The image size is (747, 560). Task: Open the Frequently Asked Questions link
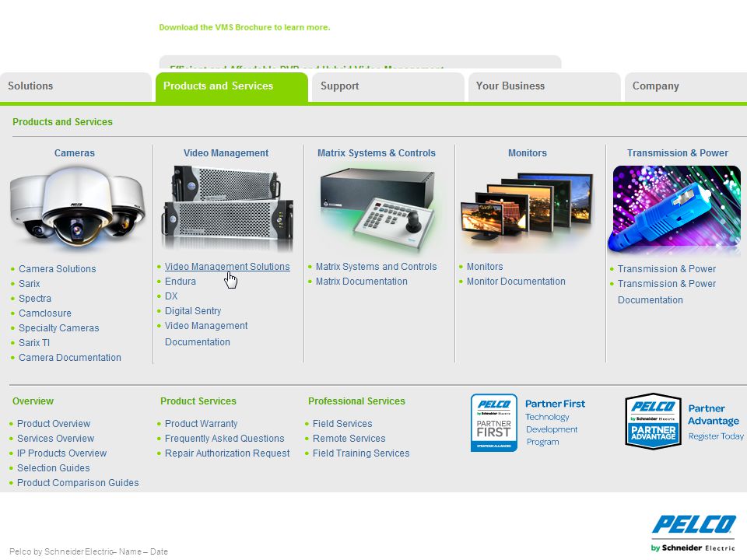point(224,439)
